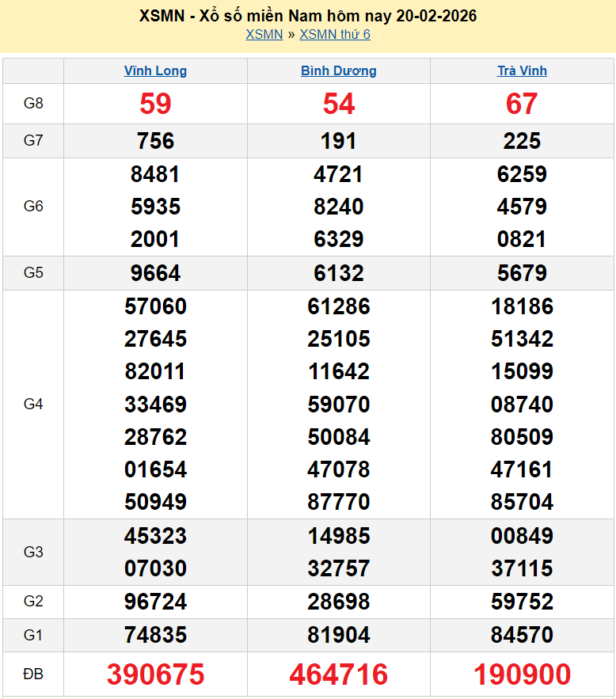Image resolution: width=616 pixels, height=699 pixels.
Task: Click G2 result 28698 for Bình Dương
Action: [338, 602]
